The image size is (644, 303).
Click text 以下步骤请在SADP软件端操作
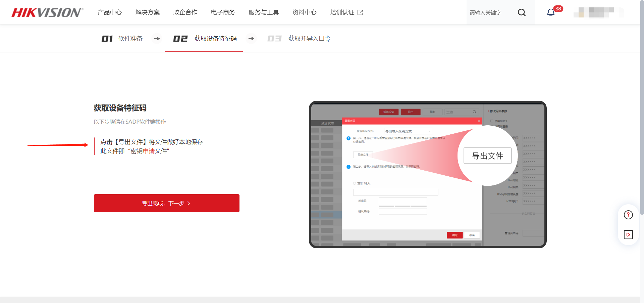[130, 122]
